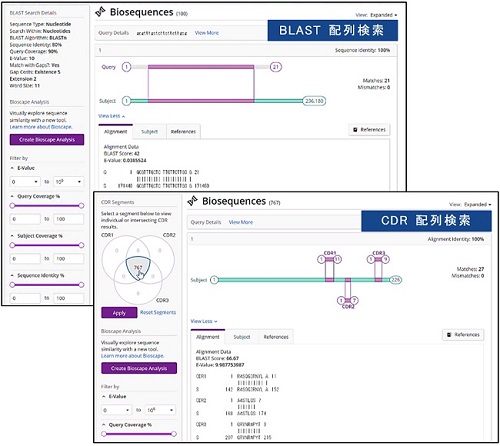The width and height of the screenshot is (500, 446).
Task: Open the View: Expanded dropdown in BLAST panel
Action: click(376, 15)
